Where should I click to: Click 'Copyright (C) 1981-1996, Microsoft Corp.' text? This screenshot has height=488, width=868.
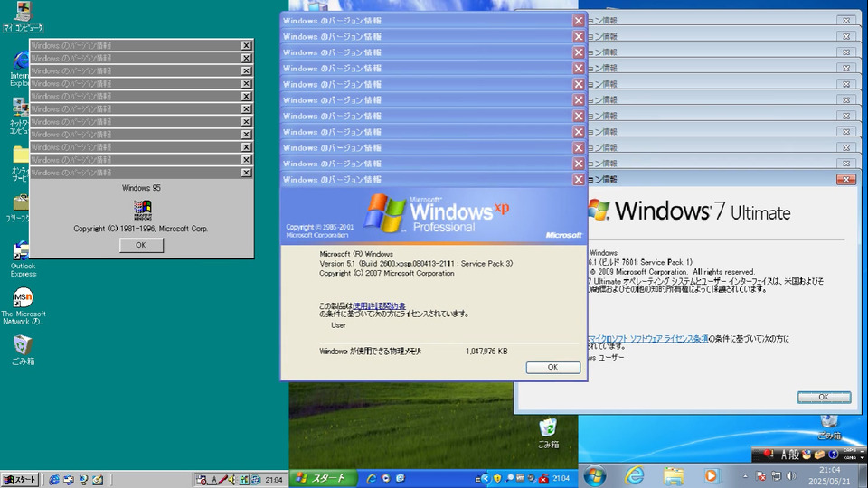[141, 229]
